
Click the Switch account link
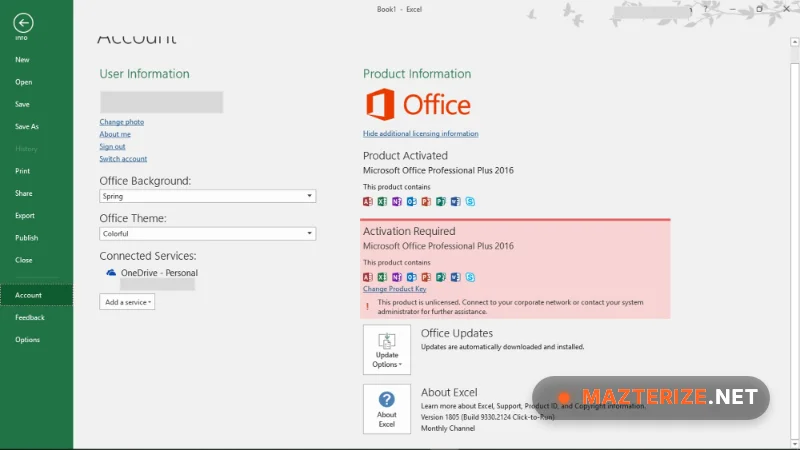point(123,159)
